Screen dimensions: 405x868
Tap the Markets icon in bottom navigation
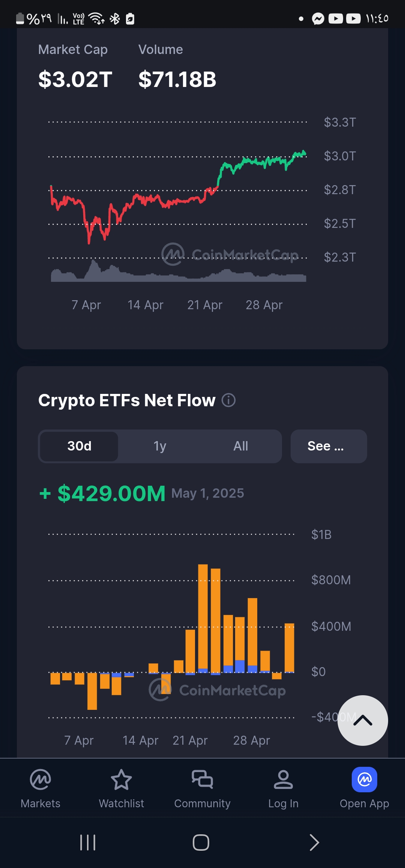40,780
